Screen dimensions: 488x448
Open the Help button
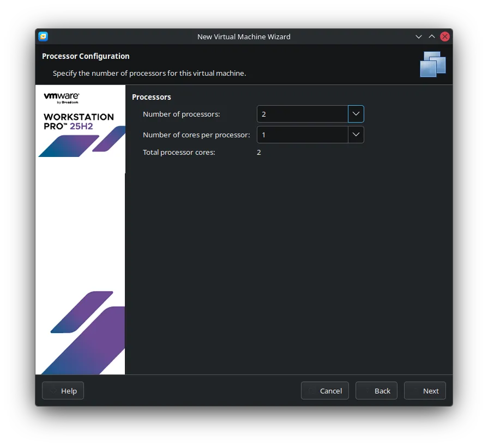coord(63,391)
